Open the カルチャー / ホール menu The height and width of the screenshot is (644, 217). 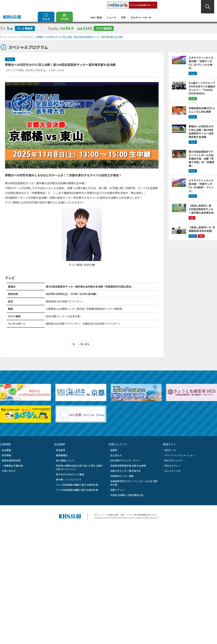pos(141,18)
